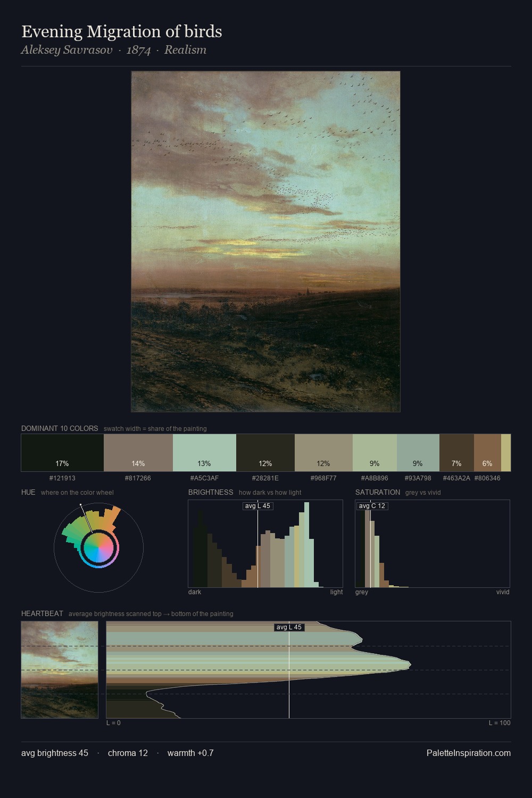The height and width of the screenshot is (798, 532).
Task: Select the #463A2A brown swatch showing 7%
Action: (456, 453)
